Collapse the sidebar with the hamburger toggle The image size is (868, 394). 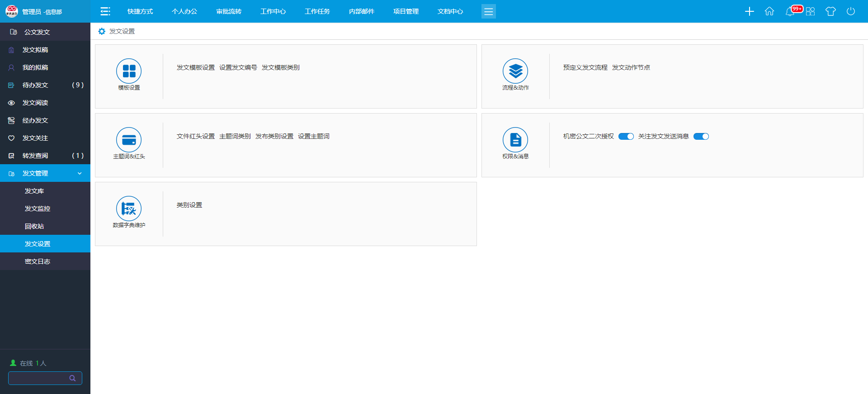pyautogui.click(x=105, y=11)
